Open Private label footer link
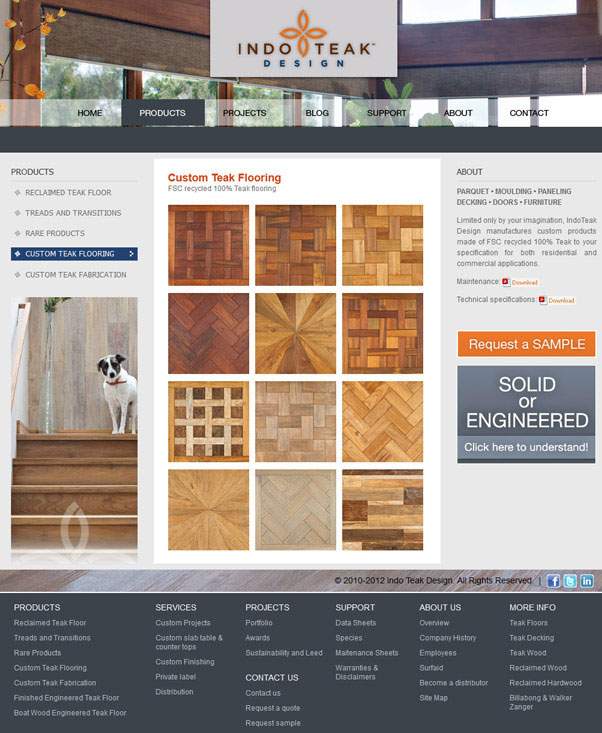This screenshot has width=602, height=733. coord(175,677)
